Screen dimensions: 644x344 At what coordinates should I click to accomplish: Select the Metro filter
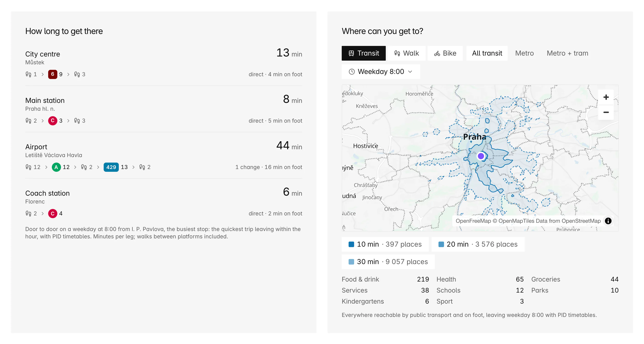click(x=524, y=53)
